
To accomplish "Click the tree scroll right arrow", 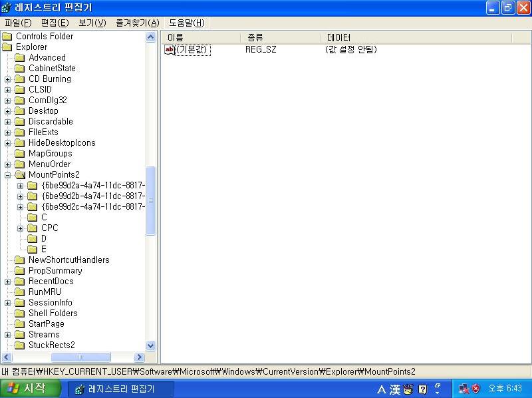I will (x=139, y=357).
